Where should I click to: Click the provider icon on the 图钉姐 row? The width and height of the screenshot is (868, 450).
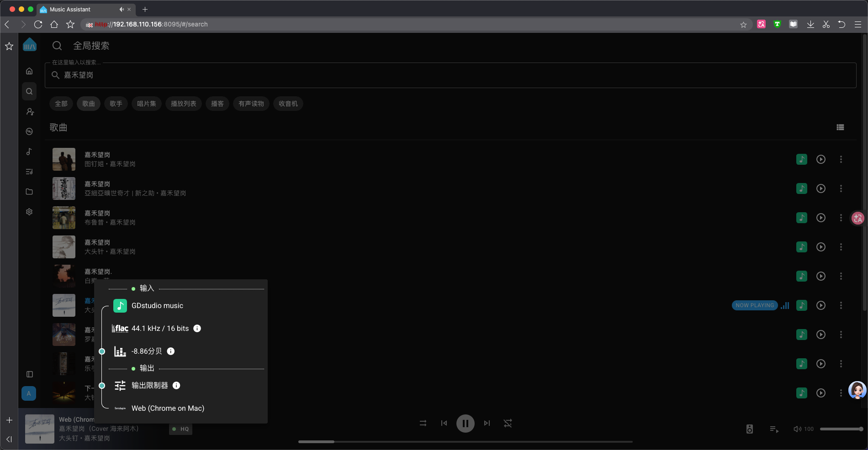pyautogui.click(x=802, y=159)
